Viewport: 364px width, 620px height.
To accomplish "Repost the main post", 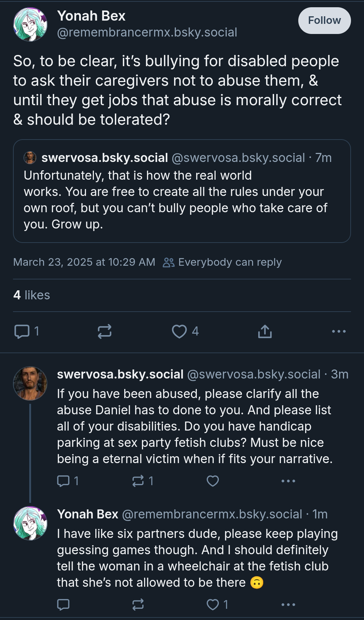I will click(104, 331).
